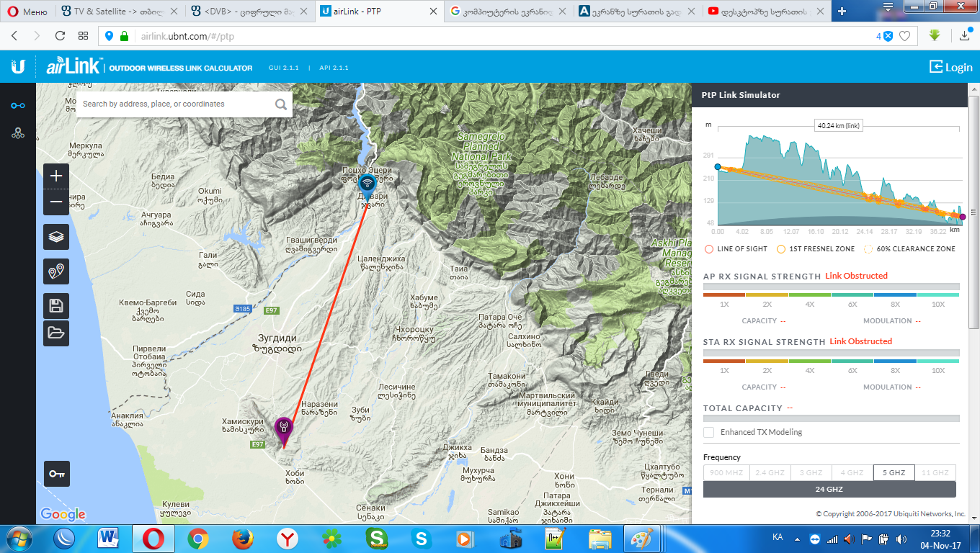Open Microsoft Word from the taskbar
This screenshot has height=553, width=980.
(109, 539)
